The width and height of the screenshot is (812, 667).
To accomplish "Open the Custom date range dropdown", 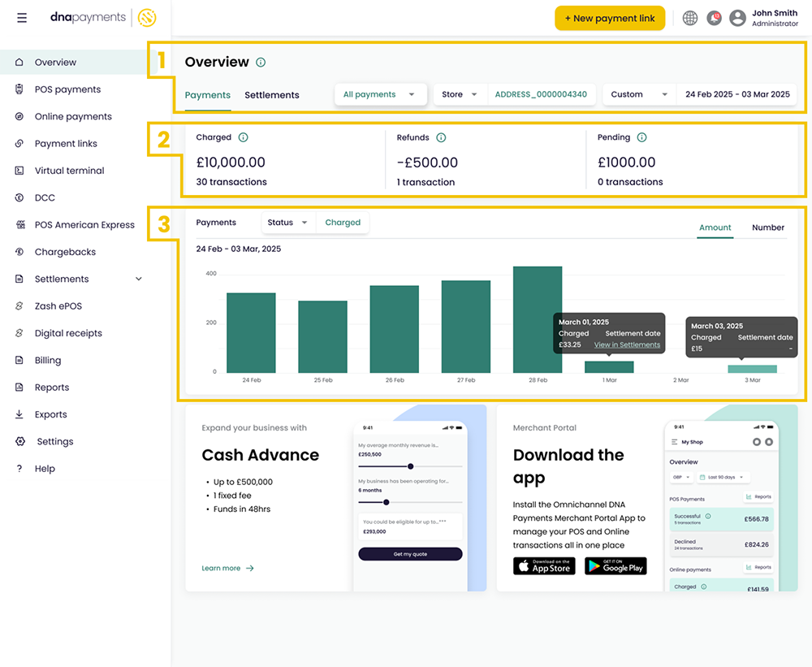I will tap(637, 94).
